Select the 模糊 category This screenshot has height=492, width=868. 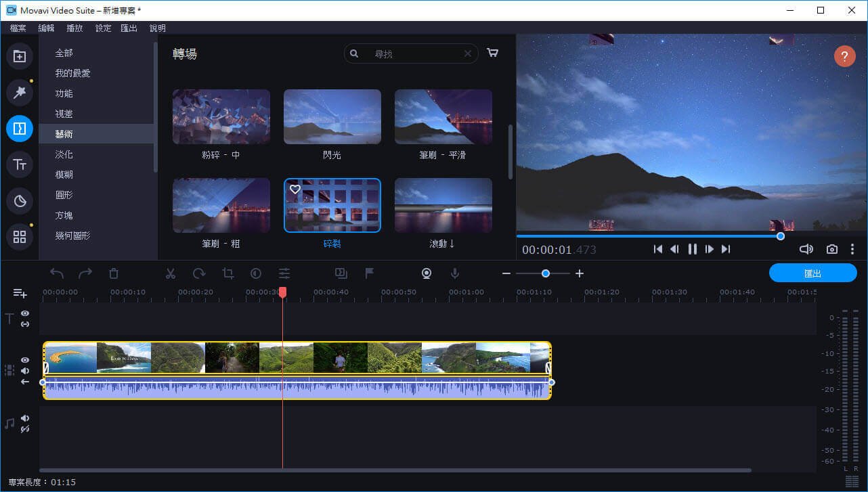pos(96,175)
